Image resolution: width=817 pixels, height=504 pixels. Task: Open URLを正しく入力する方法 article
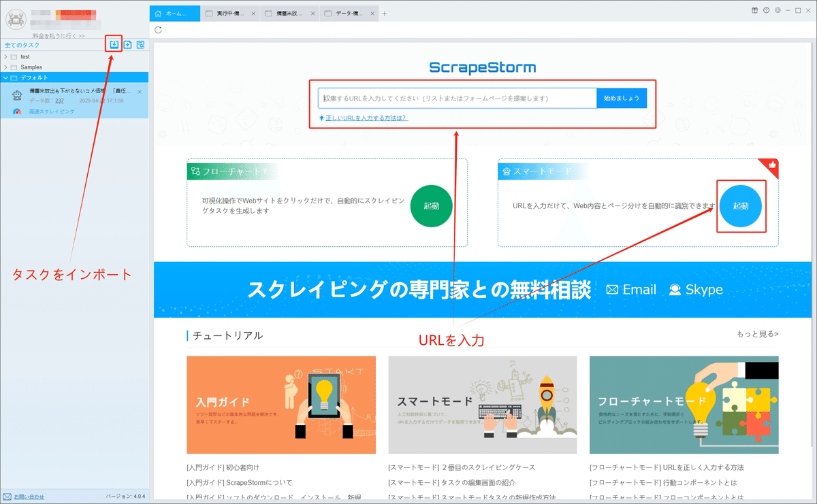click(667, 467)
